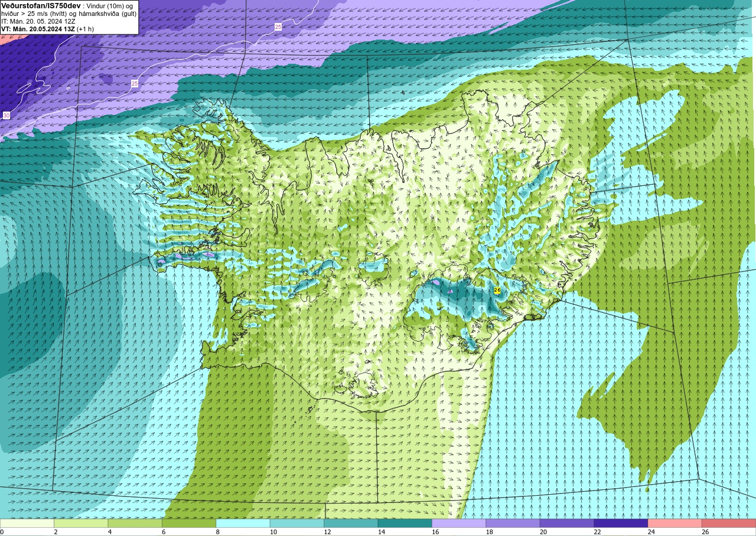Select the 4–6 m/s legend color swatch

pyautogui.click(x=135, y=523)
